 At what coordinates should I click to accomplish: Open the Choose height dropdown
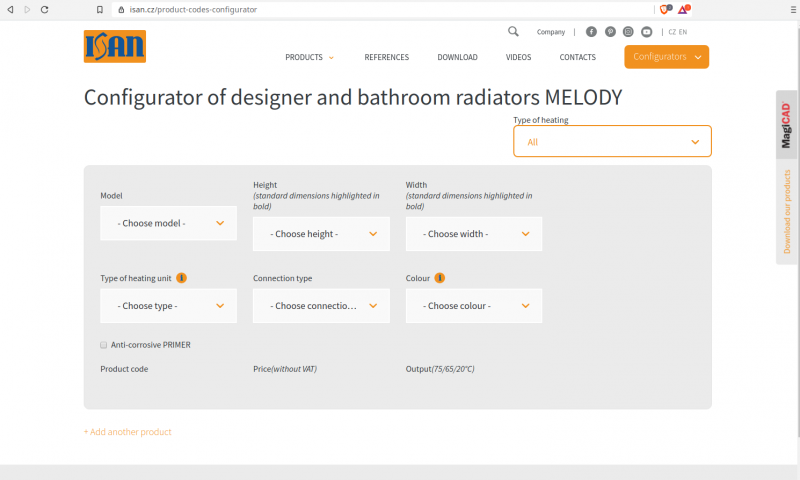(x=321, y=234)
